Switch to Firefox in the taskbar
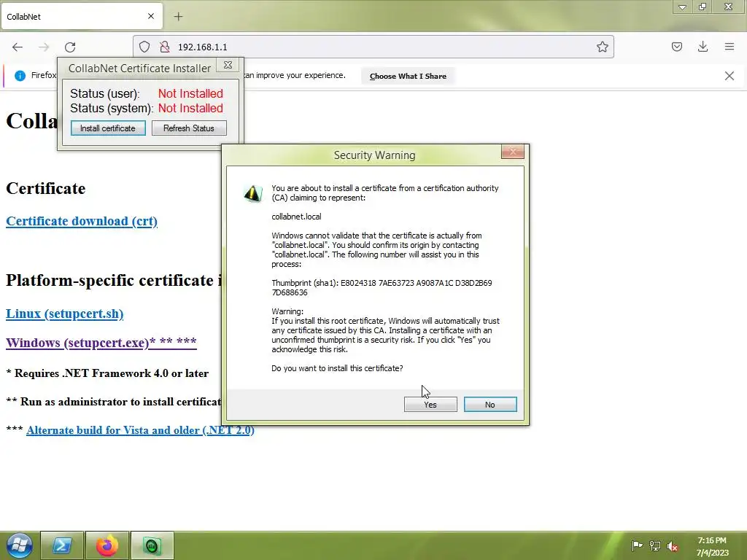 click(x=107, y=545)
